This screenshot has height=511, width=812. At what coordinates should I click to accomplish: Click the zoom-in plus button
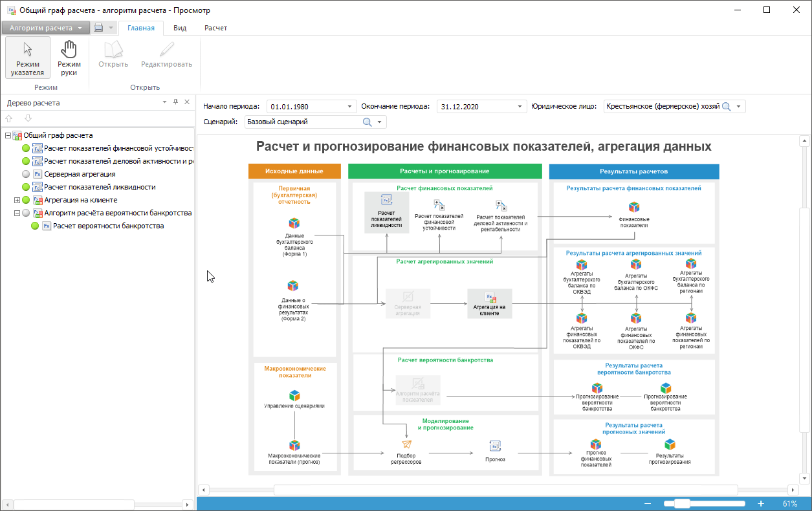[x=761, y=503]
